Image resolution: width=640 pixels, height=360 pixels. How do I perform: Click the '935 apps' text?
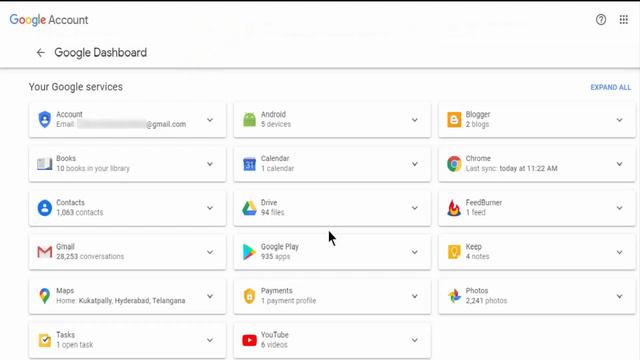point(276,257)
